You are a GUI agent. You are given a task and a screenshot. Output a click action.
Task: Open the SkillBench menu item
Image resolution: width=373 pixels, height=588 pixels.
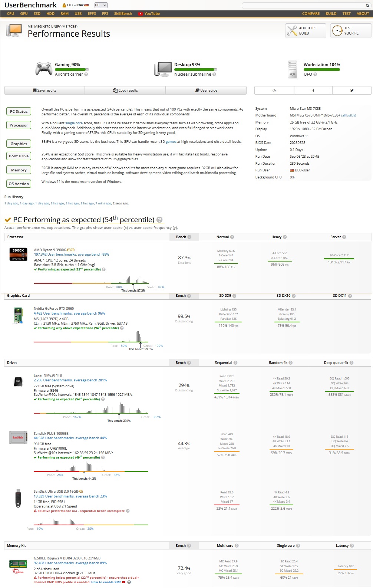(123, 14)
